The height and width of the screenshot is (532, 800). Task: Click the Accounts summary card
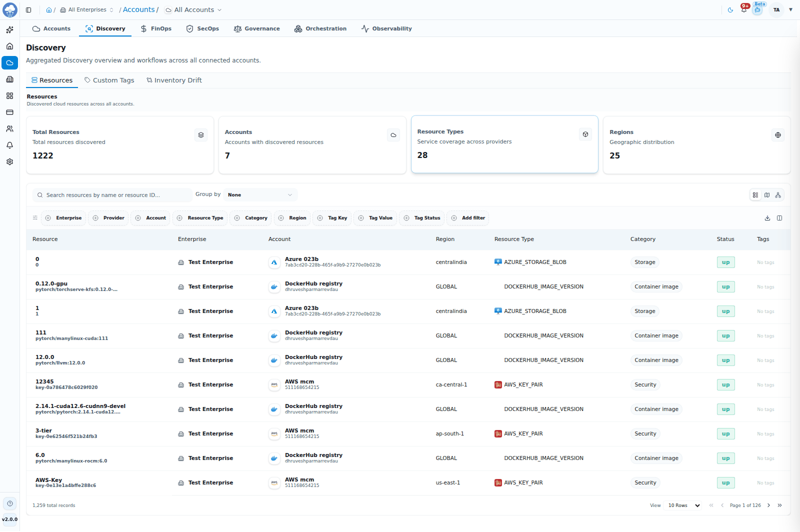[x=312, y=145]
